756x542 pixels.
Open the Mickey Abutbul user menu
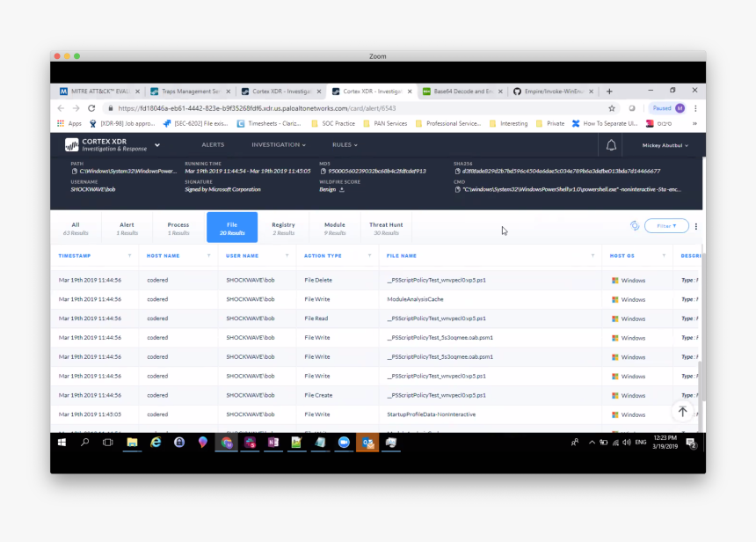tap(665, 145)
